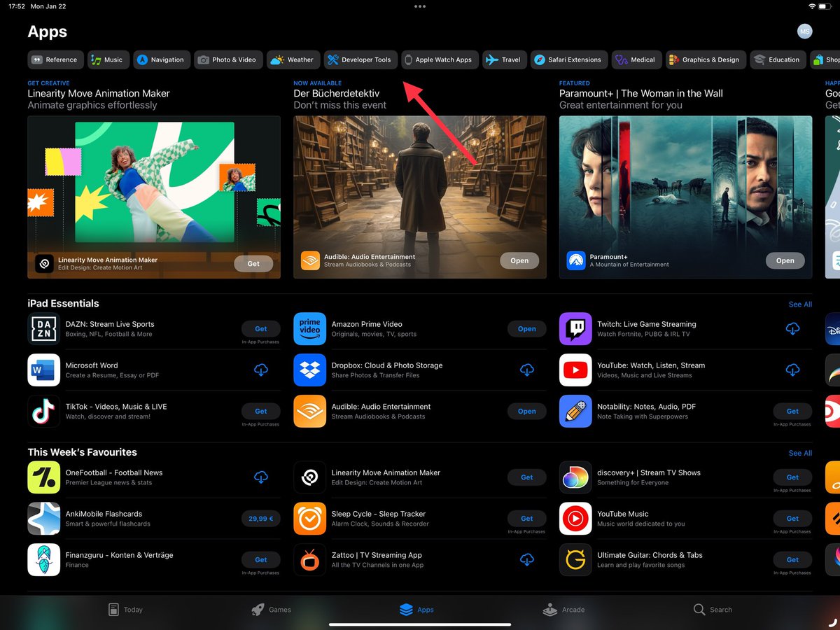The height and width of the screenshot is (630, 840).
Task: See All iPad Essentials
Action: point(800,304)
